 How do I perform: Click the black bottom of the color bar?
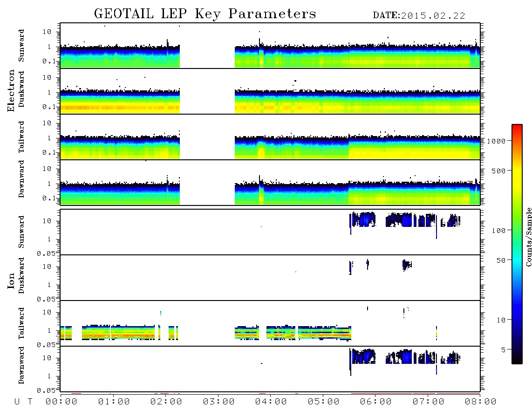[x=517, y=358]
